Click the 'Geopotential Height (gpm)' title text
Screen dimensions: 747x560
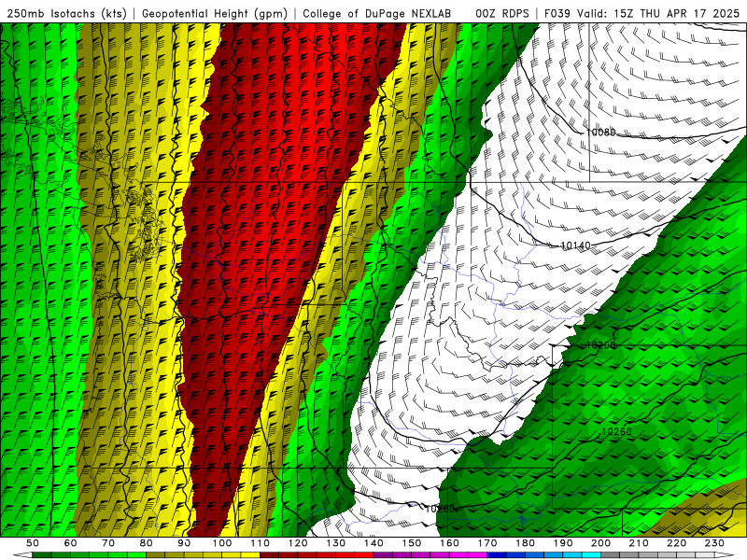pyautogui.click(x=215, y=13)
